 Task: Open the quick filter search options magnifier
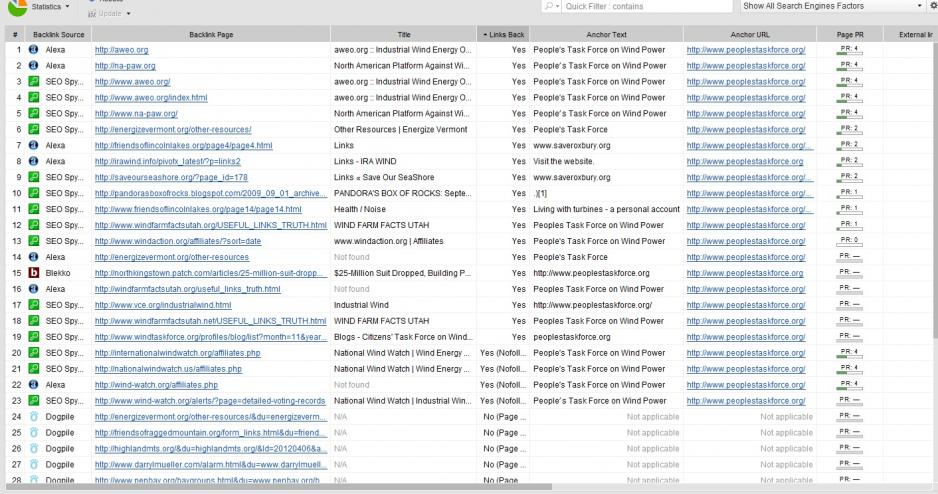[552, 6]
